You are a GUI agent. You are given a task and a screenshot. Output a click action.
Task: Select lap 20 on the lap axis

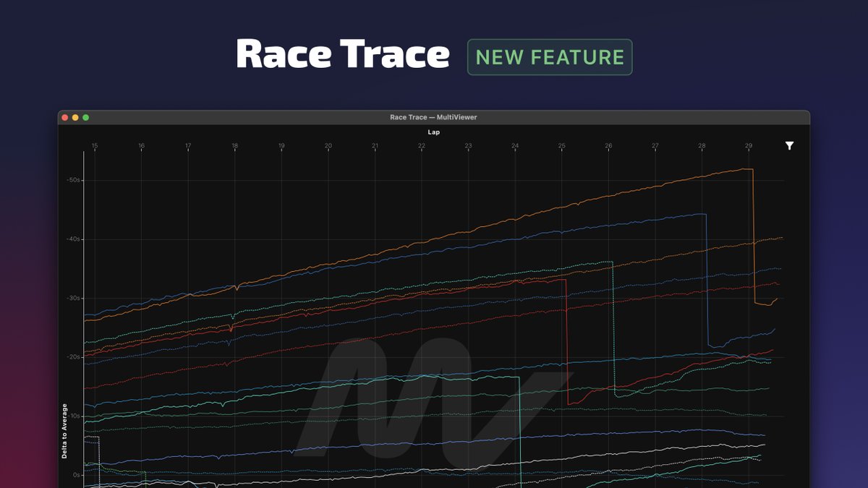[x=328, y=146]
